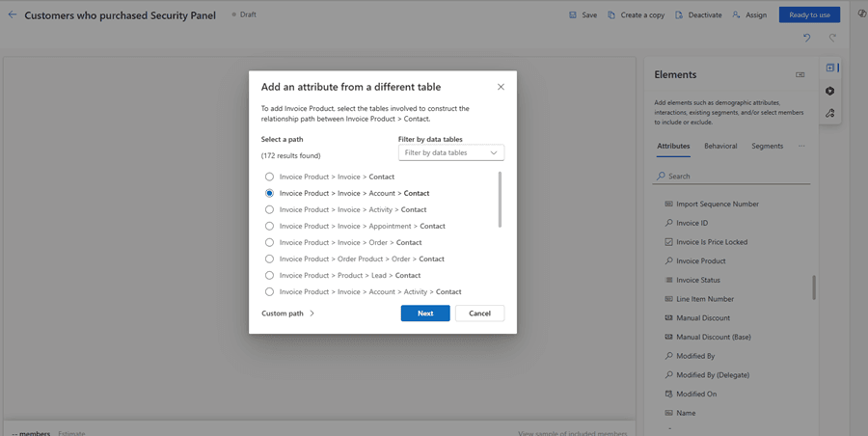Click the Next button
The width and height of the screenshot is (868, 436).
425,313
